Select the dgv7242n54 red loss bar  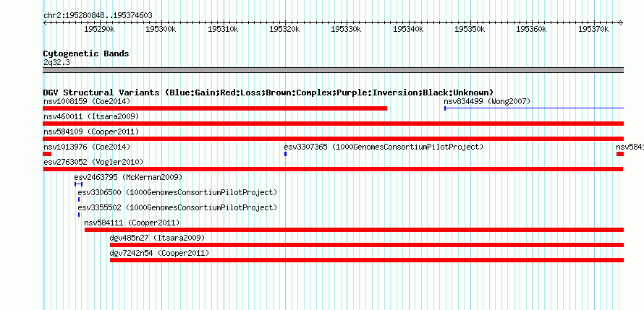click(367, 260)
